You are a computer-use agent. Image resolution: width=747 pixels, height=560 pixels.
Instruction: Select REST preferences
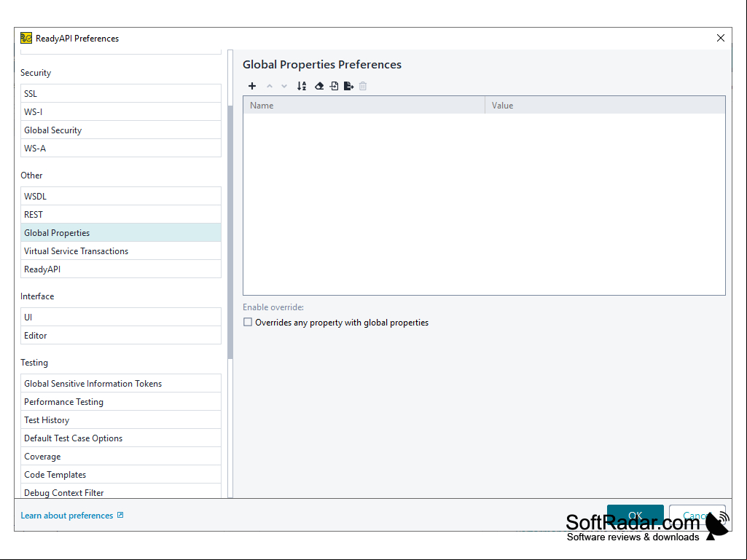121,214
